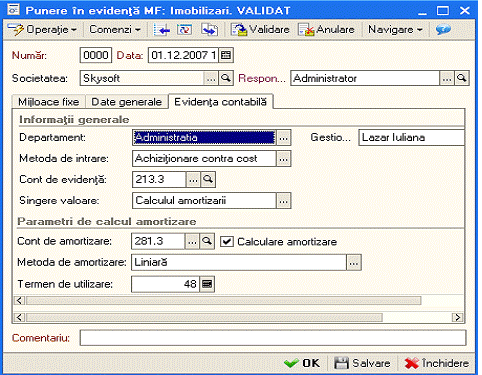Open the Responsabil ellipsis selector
Viewport: 482px width, 375px height.
click(447, 78)
